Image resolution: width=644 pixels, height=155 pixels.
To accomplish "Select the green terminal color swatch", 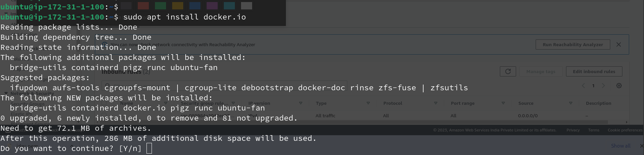I will [x=160, y=6].
